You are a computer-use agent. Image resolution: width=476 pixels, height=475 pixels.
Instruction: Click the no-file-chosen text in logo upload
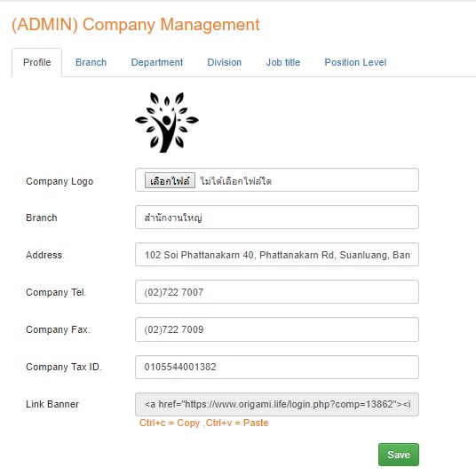point(235,181)
